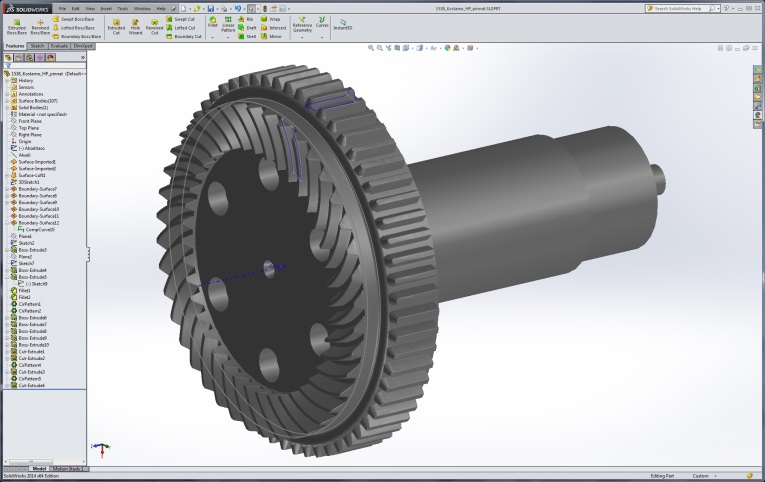
Task: Apply the Fillet tool
Action: point(213,22)
